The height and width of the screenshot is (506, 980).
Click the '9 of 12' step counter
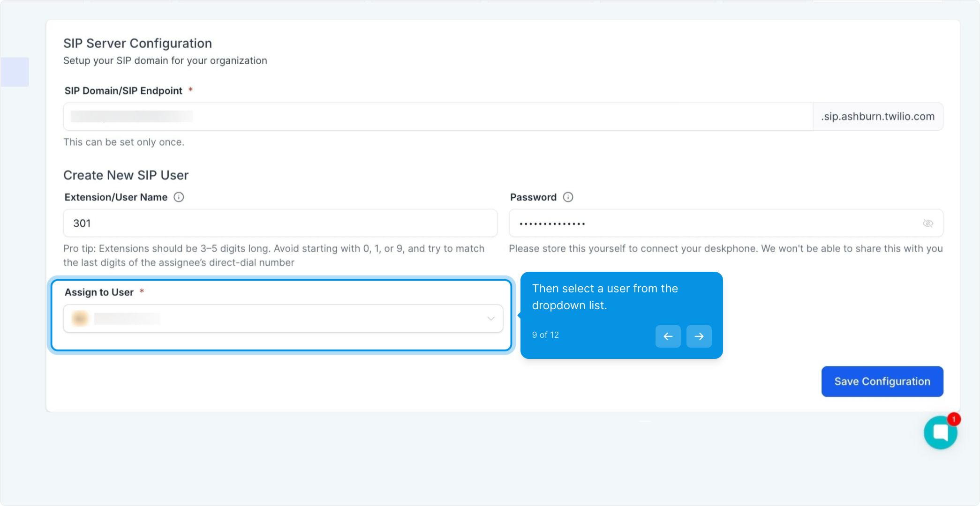pyautogui.click(x=545, y=335)
